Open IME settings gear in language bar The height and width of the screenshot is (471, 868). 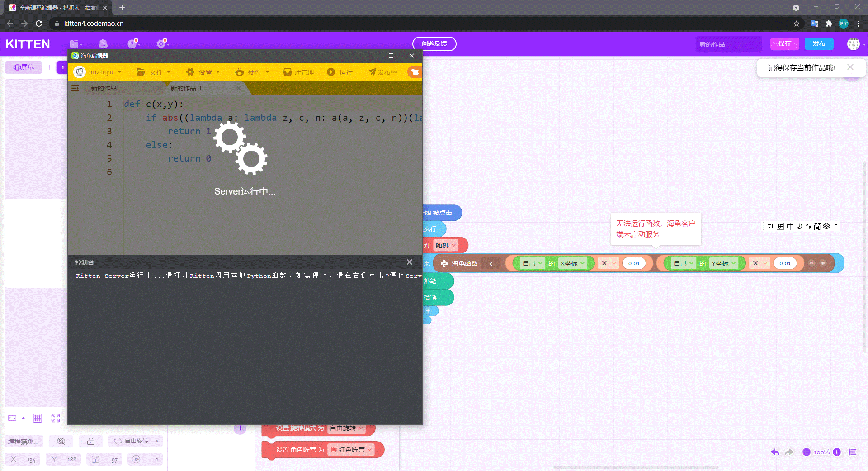[826, 226]
